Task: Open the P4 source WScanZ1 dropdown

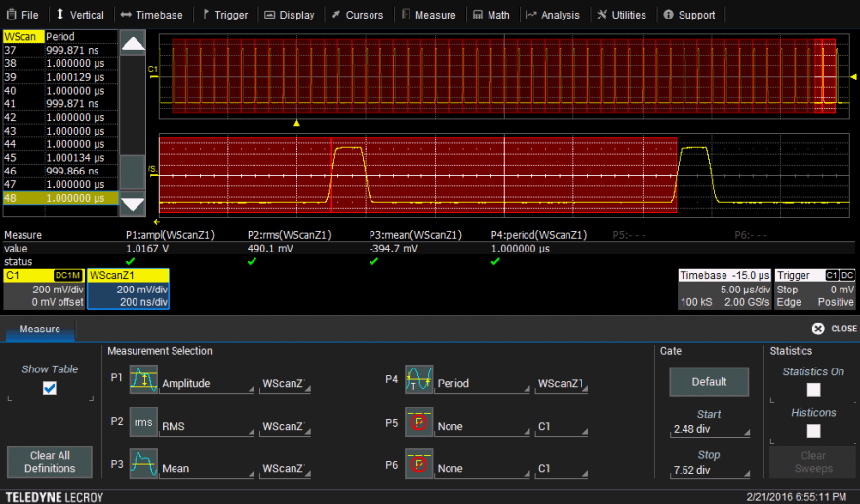Action: pos(562,384)
